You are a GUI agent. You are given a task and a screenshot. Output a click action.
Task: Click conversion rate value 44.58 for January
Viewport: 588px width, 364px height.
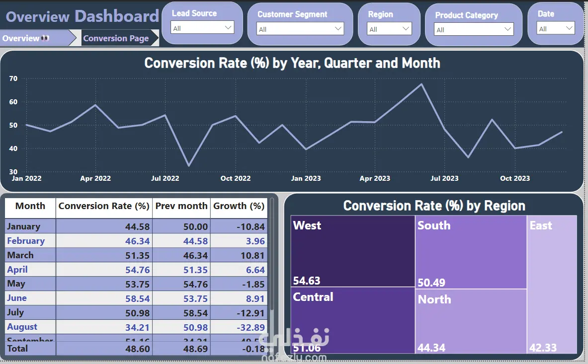point(137,227)
